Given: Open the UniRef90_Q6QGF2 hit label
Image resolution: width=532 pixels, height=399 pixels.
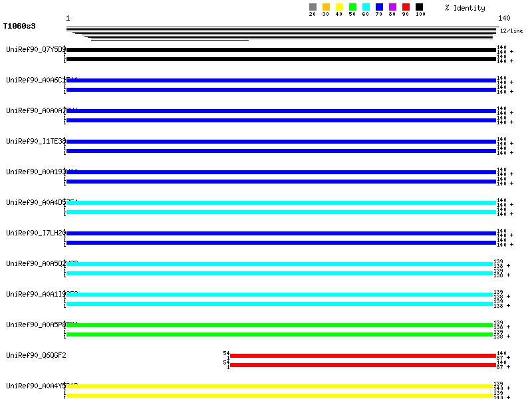Looking at the screenshot, I should pyautogui.click(x=36, y=356).
